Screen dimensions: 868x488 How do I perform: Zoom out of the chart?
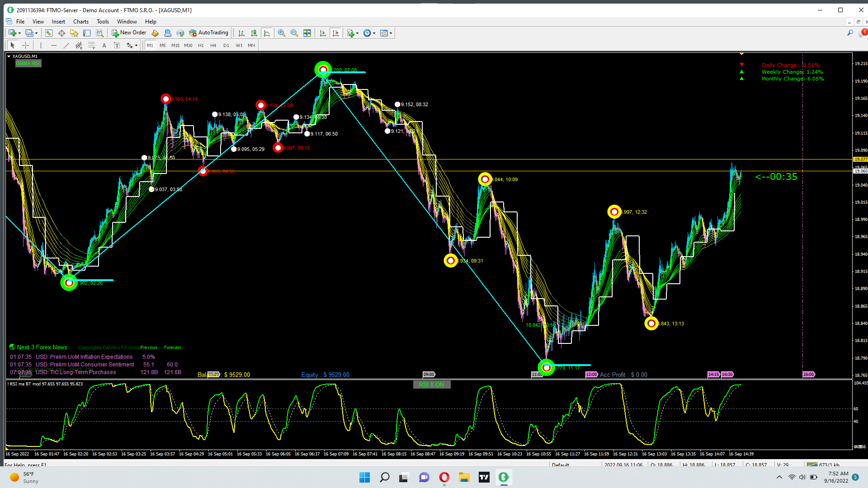point(294,33)
